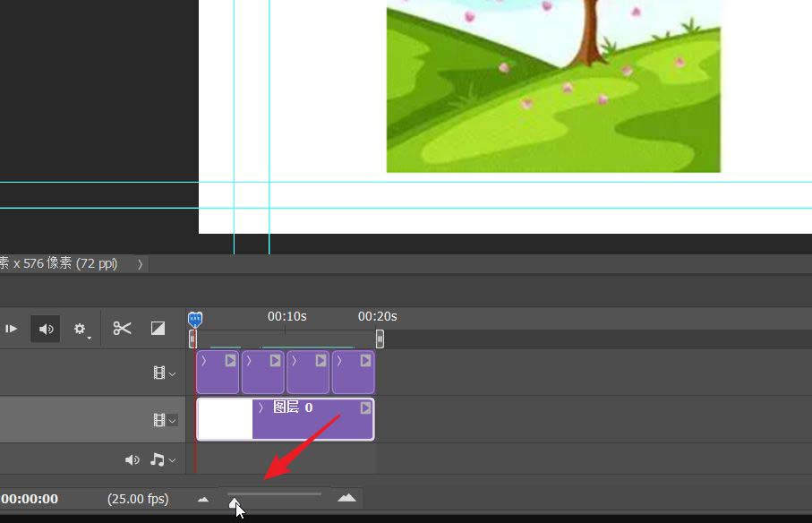Zoom out timeline with small mountains icon
Image resolution: width=812 pixels, height=523 pixels.
pyautogui.click(x=203, y=500)
